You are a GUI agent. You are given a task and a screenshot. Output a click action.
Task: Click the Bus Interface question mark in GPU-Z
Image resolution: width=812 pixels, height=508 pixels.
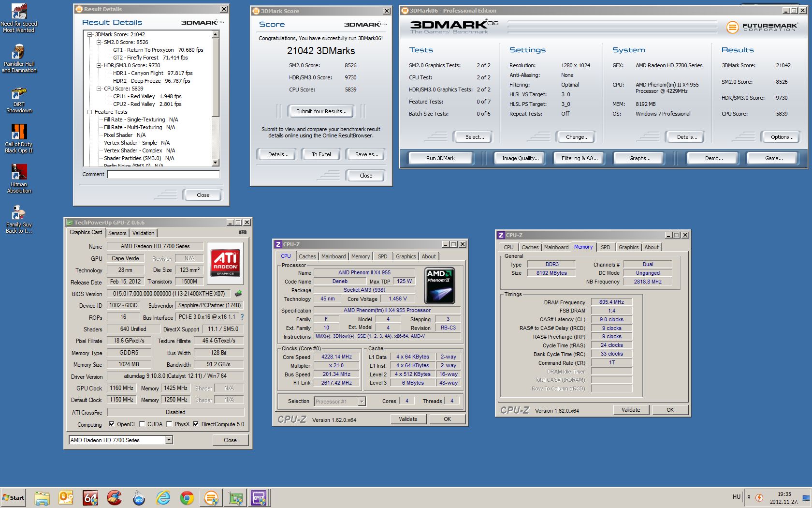(x=242, y=317)
